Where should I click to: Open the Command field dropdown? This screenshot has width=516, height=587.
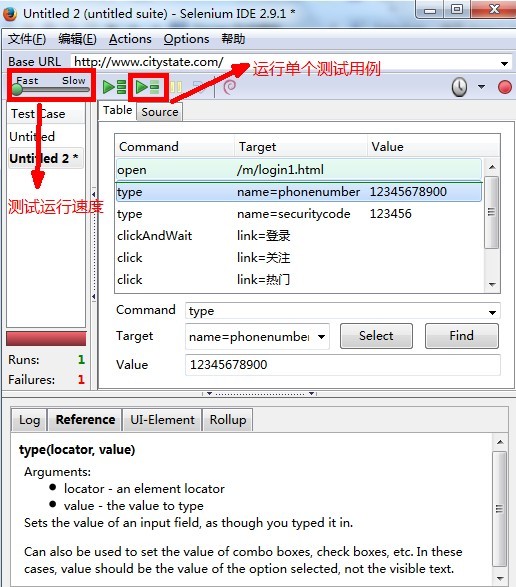pyautogui.click(x=492, y=312)
